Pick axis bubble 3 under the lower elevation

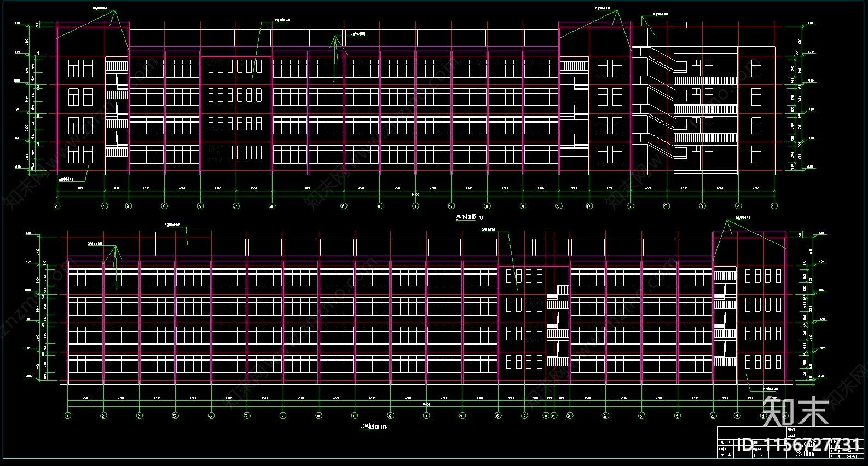(x=139, y=416)
